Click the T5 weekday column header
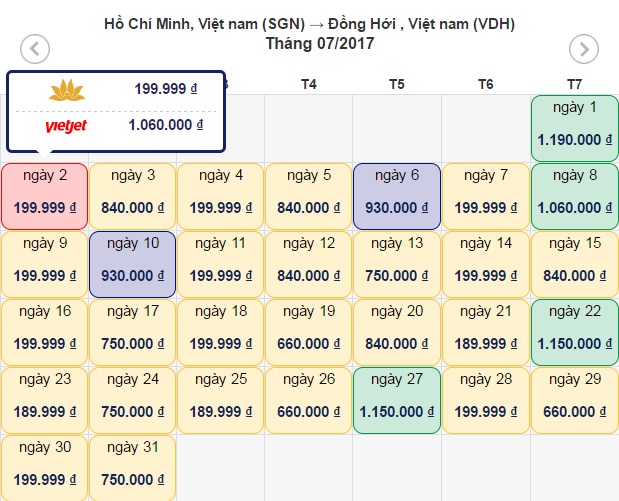This screenshot has width=619, height=501. click(397, 84)
